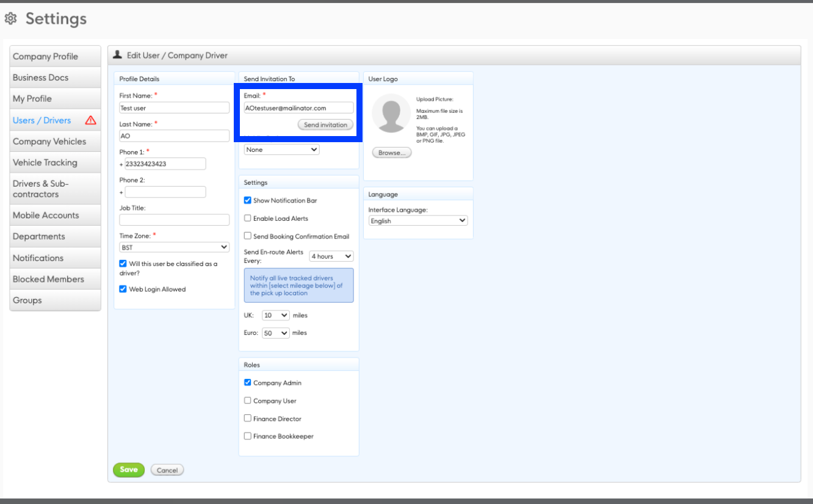Toggle Web Login Allowed checkbox
Viewport: 813px width, 504px height.
[x=123, y=289]
